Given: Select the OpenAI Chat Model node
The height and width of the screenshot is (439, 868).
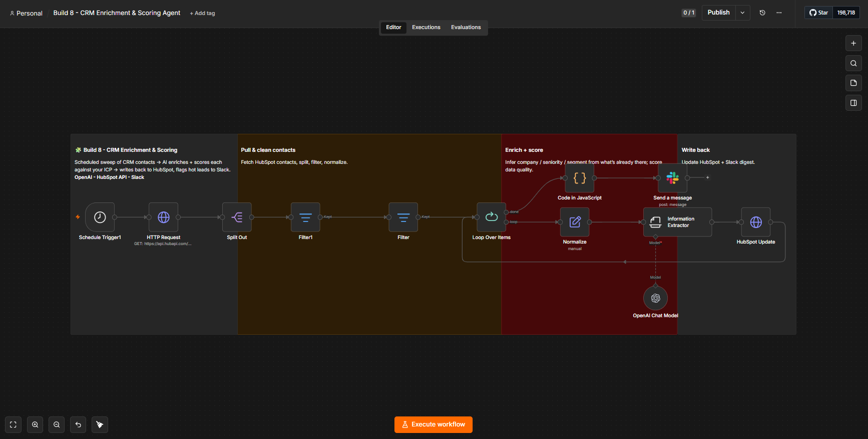Looking at the screenshot, I should 655,298.
